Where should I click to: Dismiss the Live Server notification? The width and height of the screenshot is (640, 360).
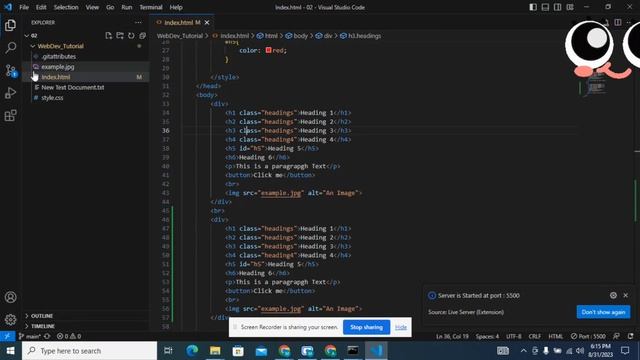[626, 295]
